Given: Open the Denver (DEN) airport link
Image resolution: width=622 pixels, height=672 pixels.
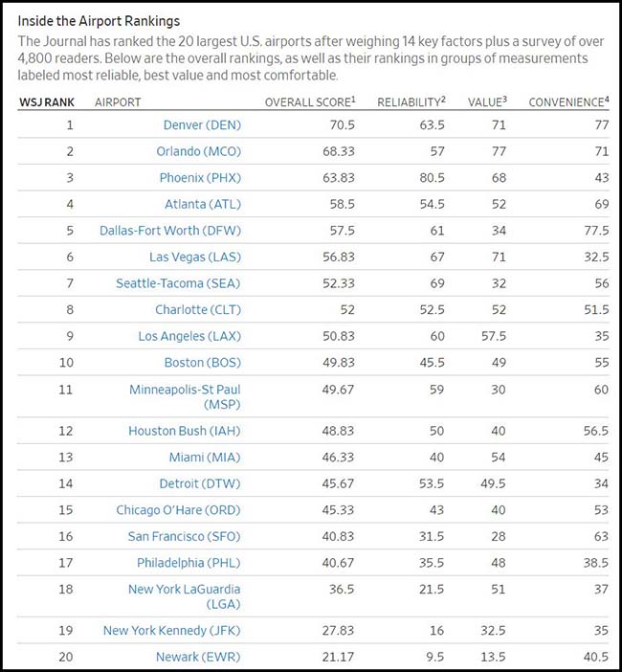Looking at the screenshot, I should (x=197, y=124).
